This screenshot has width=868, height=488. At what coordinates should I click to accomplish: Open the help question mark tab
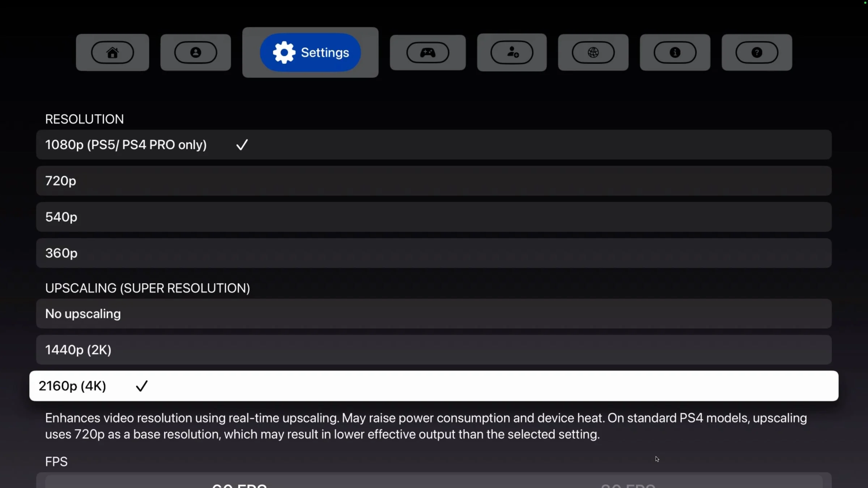[x=757, y=52]
